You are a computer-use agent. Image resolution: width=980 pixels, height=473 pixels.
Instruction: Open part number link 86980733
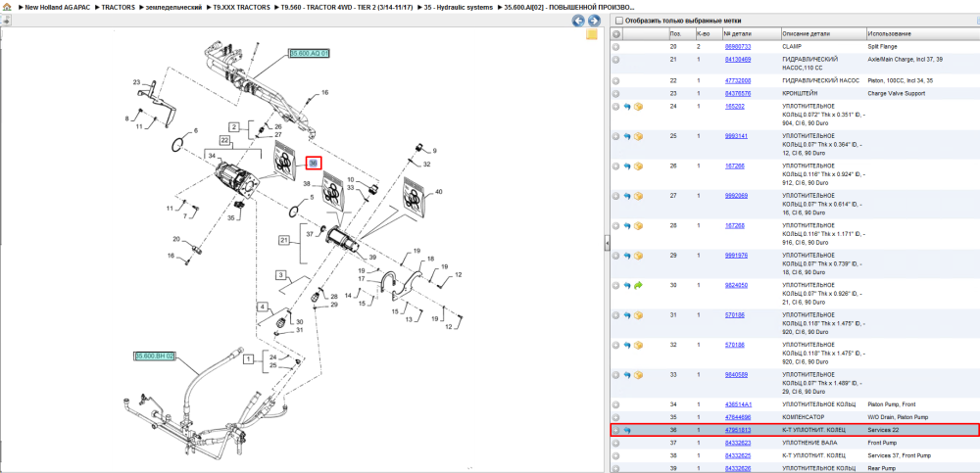coord(738,47)
